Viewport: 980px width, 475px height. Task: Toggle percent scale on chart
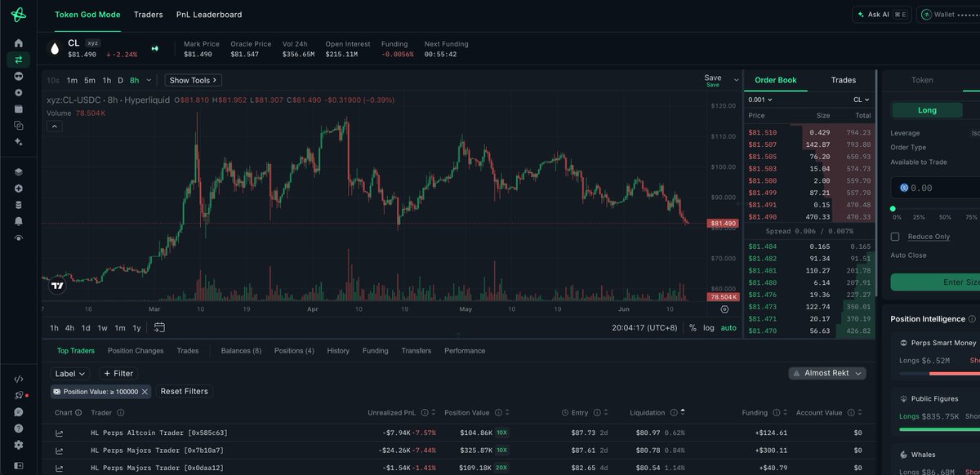693,327
